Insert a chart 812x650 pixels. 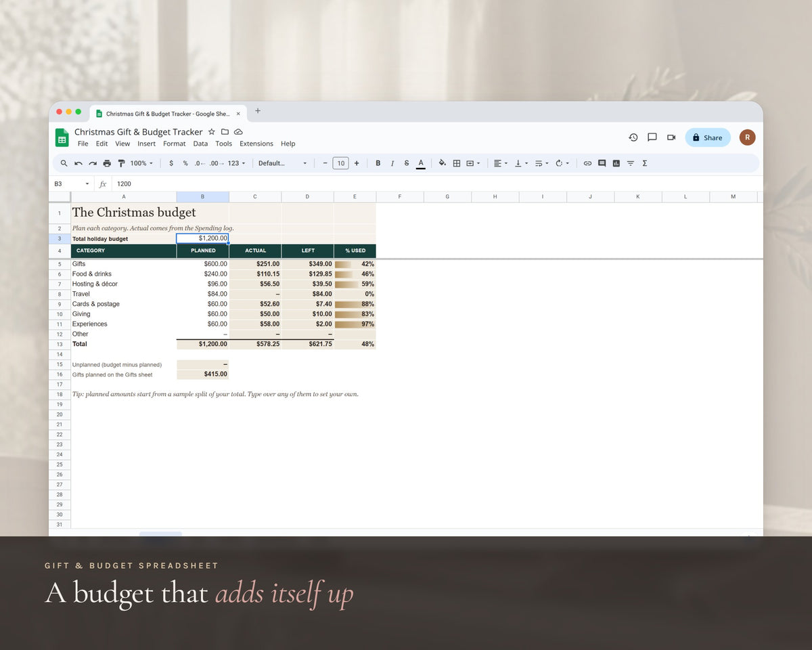tap(616, 163)
